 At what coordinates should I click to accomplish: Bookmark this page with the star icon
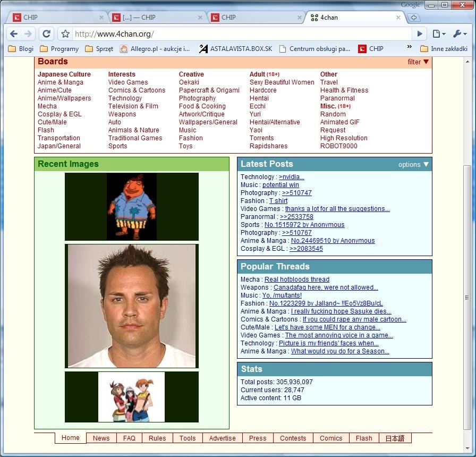pos(65,33)
